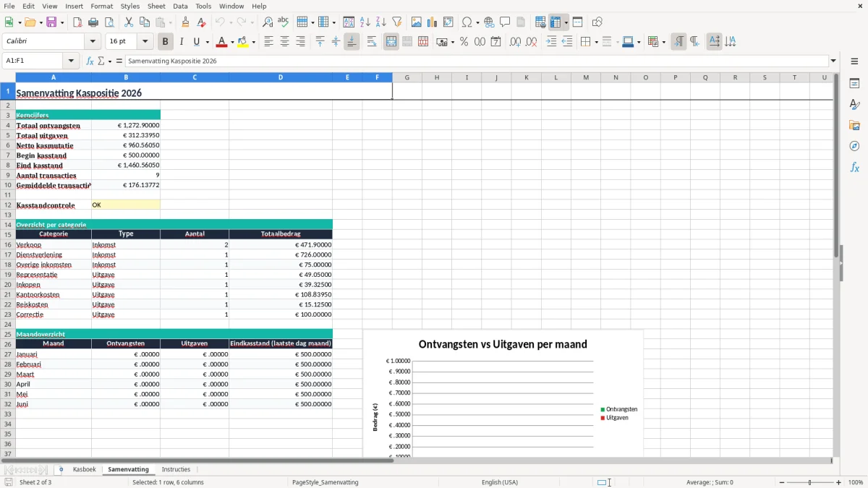Clear direct formatting

pyautogui.click(x=202, y=22)
